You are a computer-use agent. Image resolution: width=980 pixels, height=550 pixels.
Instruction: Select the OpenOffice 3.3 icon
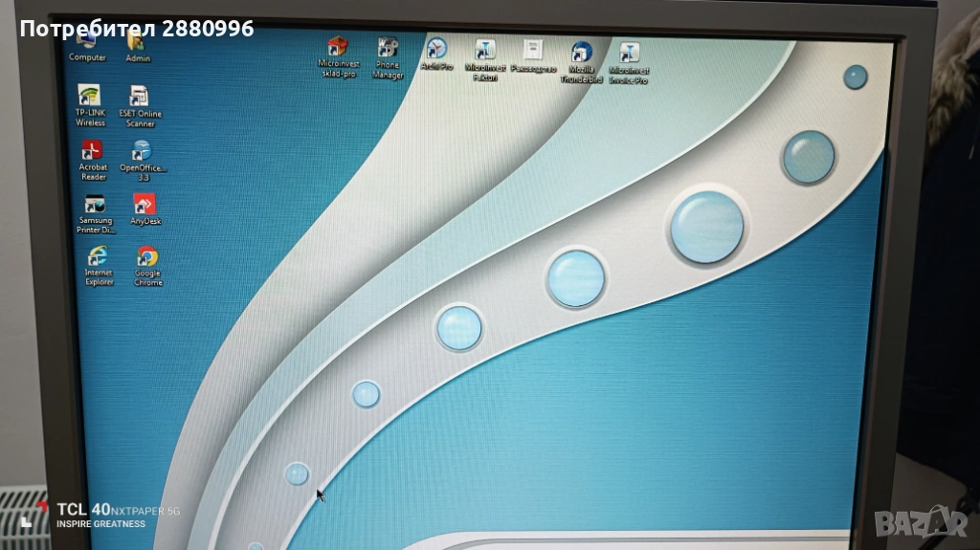(143, 151)
